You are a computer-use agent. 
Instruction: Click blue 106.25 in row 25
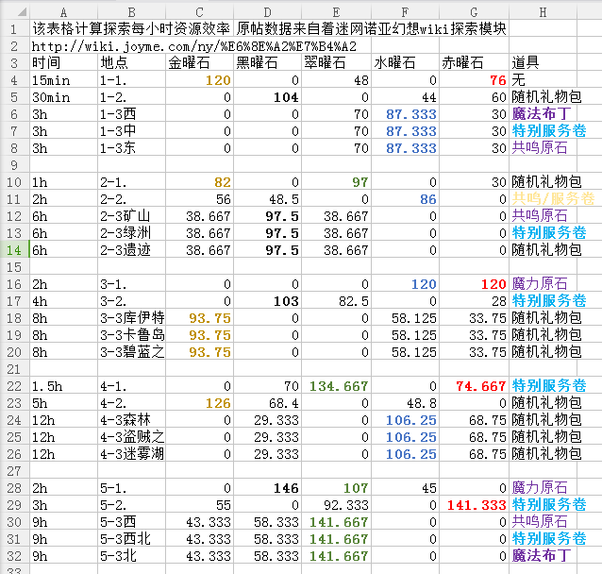411,437
